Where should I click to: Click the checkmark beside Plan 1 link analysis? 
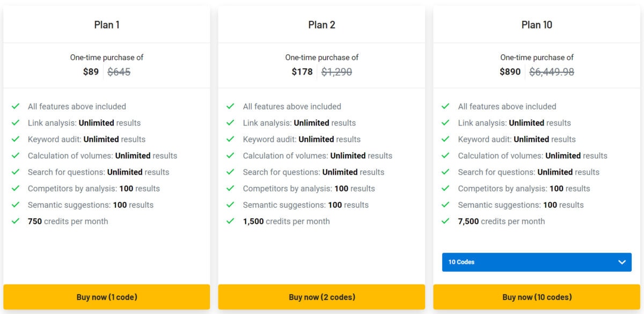point(17,122)
